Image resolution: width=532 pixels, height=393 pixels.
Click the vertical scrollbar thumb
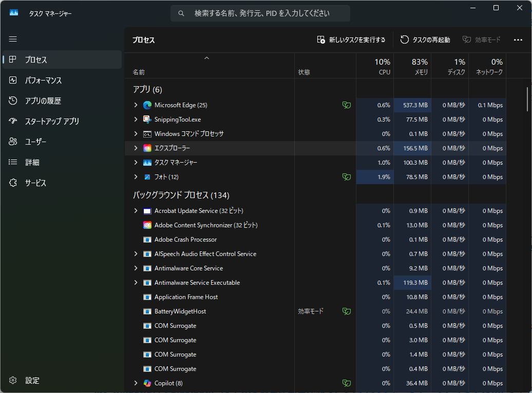coord(527,99)
